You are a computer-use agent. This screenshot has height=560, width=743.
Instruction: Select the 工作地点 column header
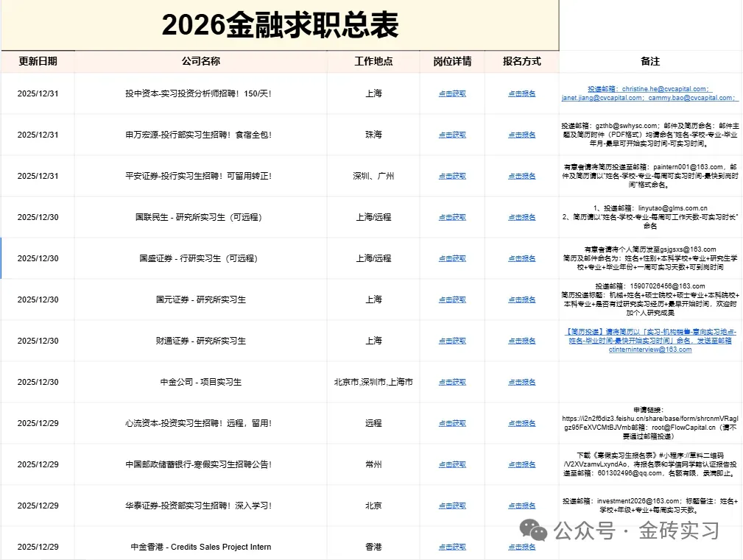[x=373, y=61]
